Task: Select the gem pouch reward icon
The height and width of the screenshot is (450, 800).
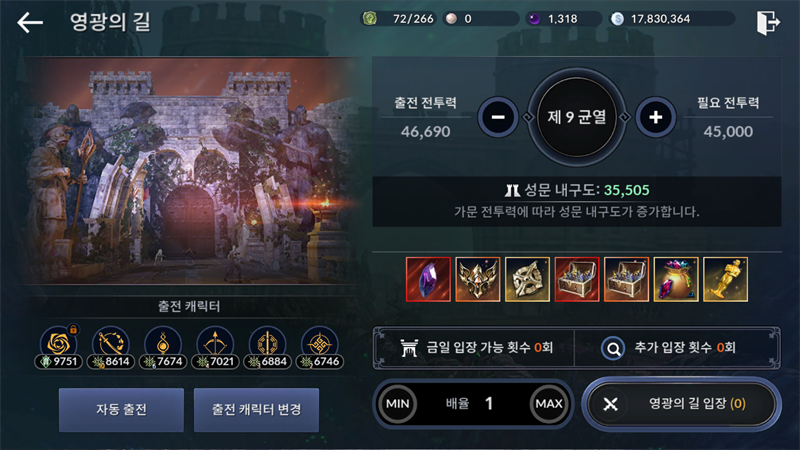Action: (x=676, y=279)
